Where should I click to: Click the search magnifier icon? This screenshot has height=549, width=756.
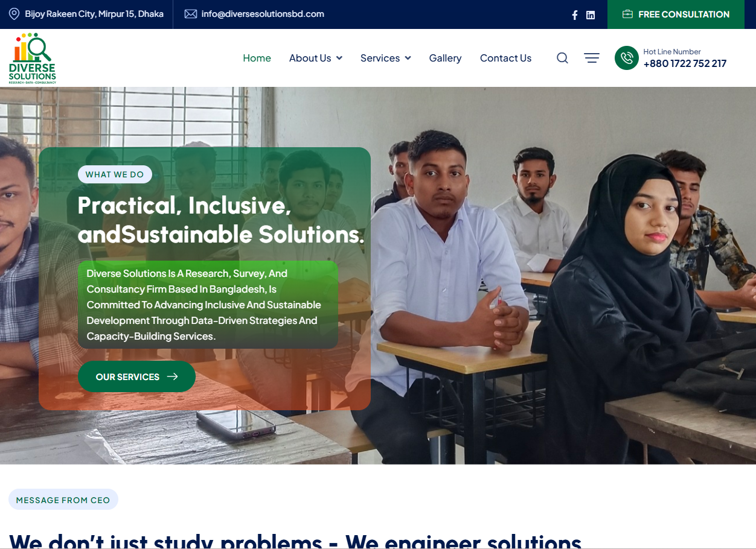click(562, 58)
